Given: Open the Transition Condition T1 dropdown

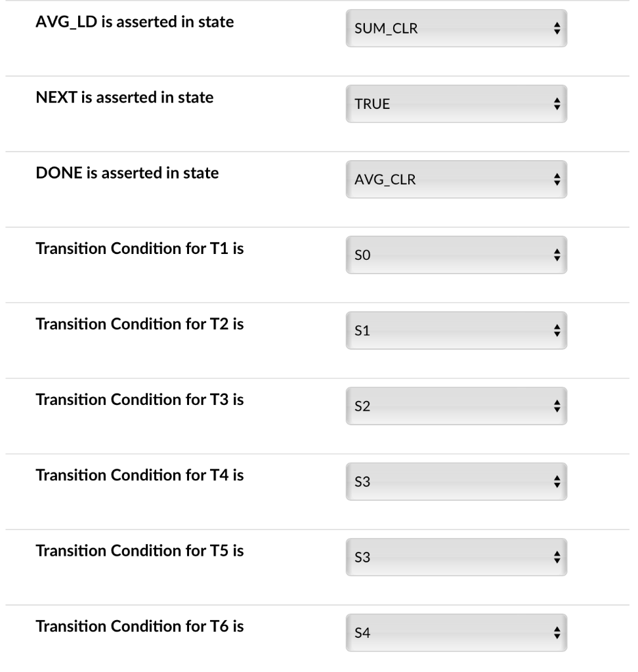Looking at the screenshot, I should pos(456,255).
